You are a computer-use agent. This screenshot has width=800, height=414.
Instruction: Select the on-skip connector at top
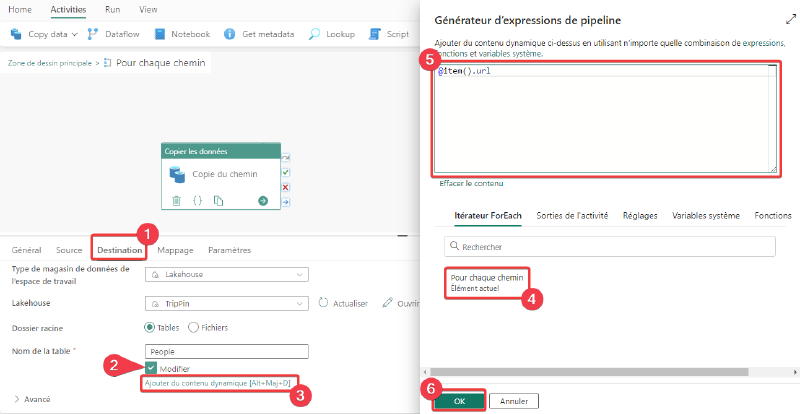click(286, 158)
